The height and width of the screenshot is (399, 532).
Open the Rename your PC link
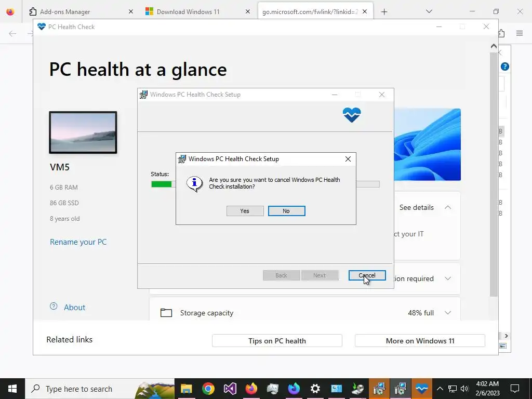coord(78,242)
